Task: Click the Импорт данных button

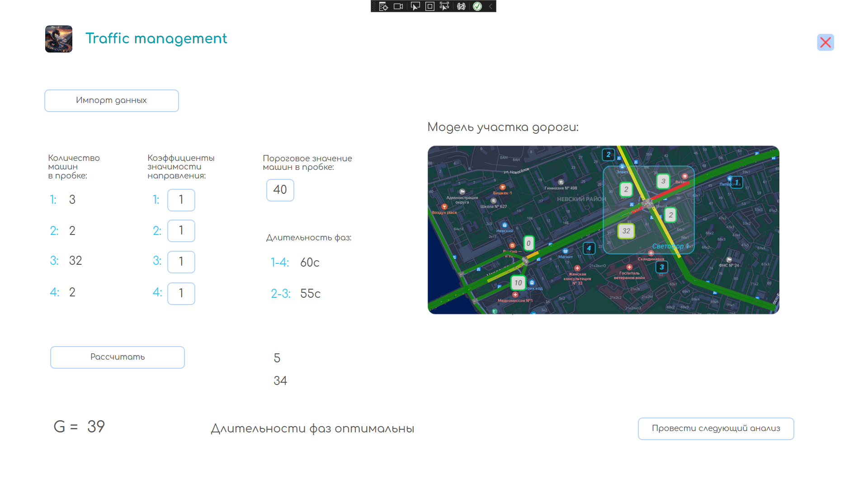Action: [112, 100]
